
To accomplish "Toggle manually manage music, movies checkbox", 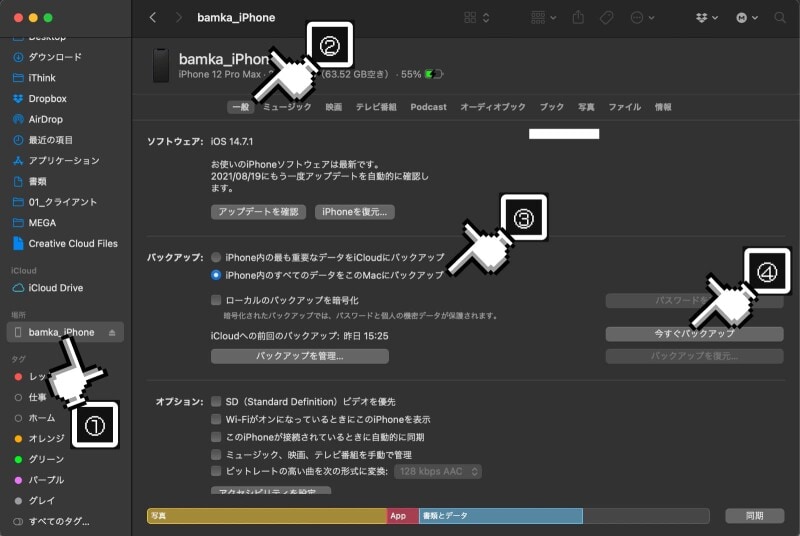I will 216,454.
